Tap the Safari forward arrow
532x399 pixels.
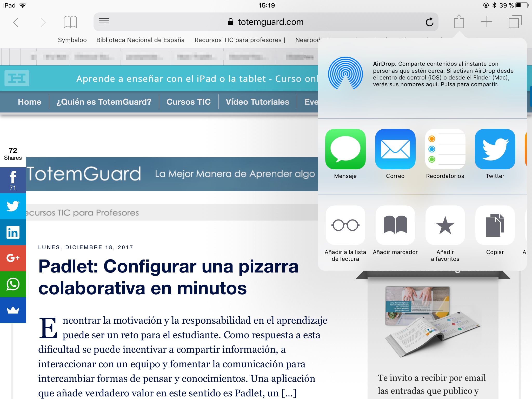43,22
